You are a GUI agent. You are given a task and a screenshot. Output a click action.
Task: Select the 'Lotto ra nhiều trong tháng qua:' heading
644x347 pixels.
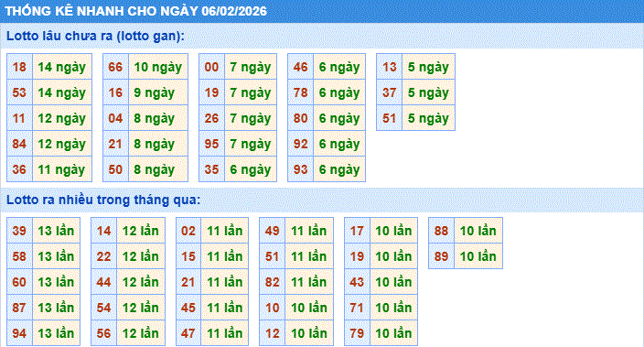(x=103, y=200)
